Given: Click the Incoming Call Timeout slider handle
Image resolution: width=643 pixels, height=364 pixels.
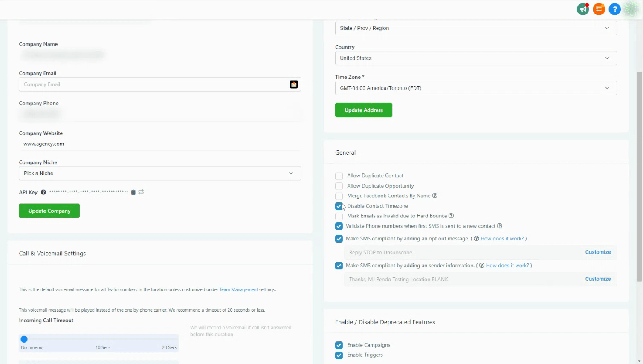Looking at the screenshot, I should (24, 339).
